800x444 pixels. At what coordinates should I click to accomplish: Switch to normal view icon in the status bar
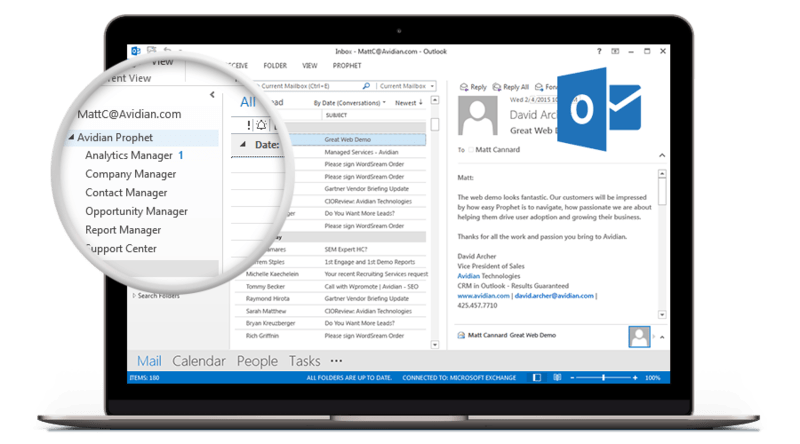(537, 378)
